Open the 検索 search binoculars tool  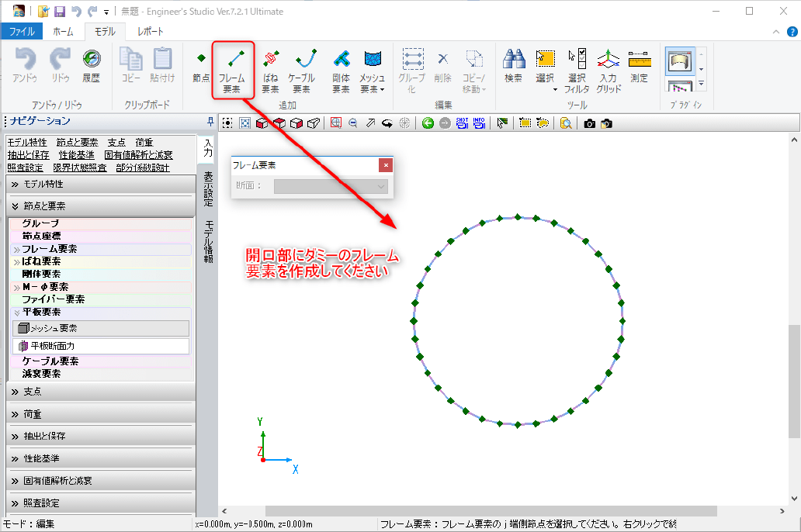pos(513,67)
